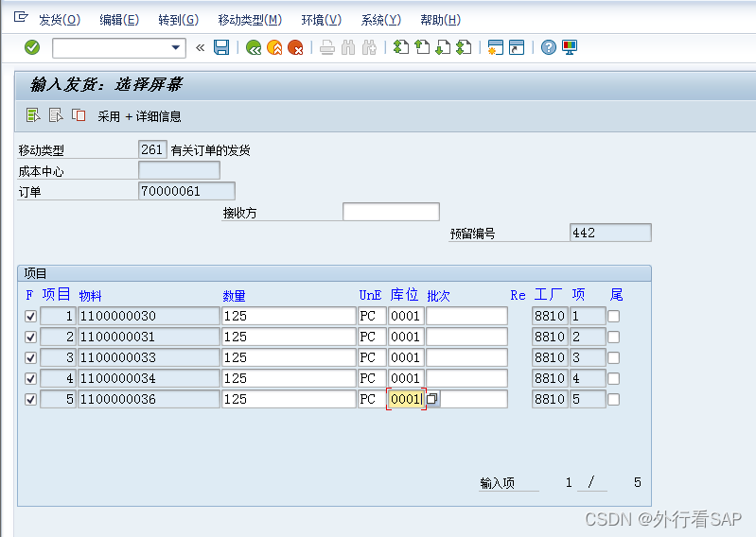Click the 批次 field in row 4
756x537 pixels.
point(466,378)
